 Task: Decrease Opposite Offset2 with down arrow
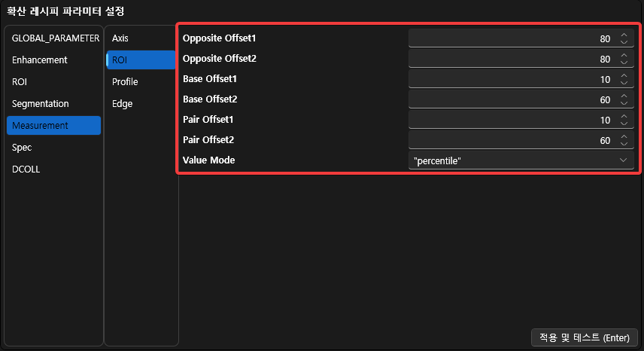pyautogui.click(x=624, y=62)
